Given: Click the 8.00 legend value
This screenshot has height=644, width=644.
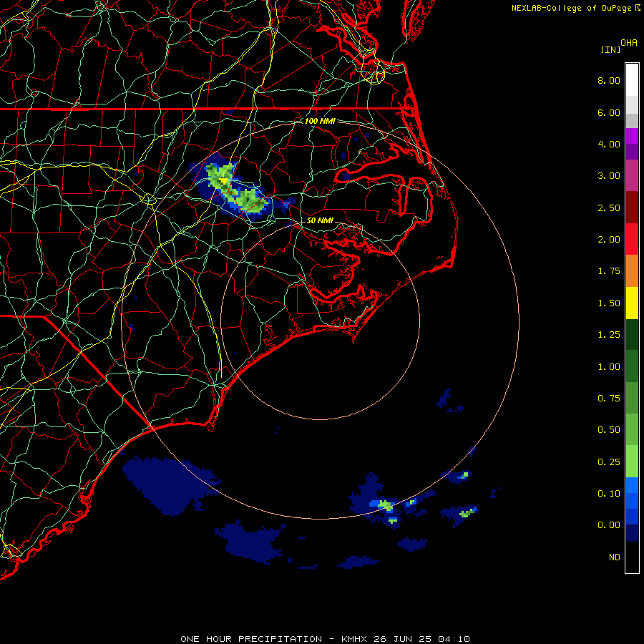Looking at the screenshot, I should [609, 80].
